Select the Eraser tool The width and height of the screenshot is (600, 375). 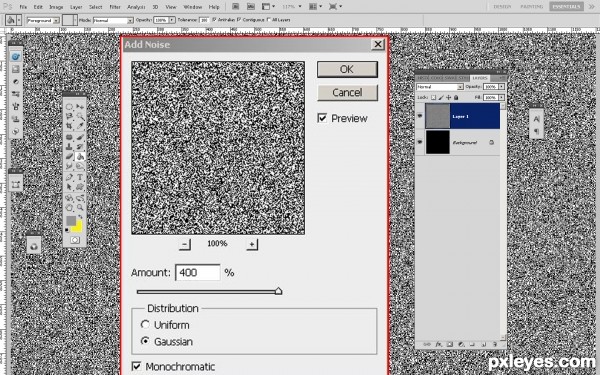pyautogui.click(x=69, y=156)
